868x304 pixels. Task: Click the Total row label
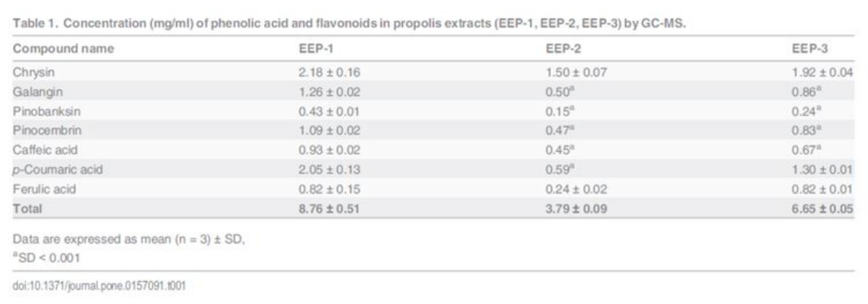27,209
